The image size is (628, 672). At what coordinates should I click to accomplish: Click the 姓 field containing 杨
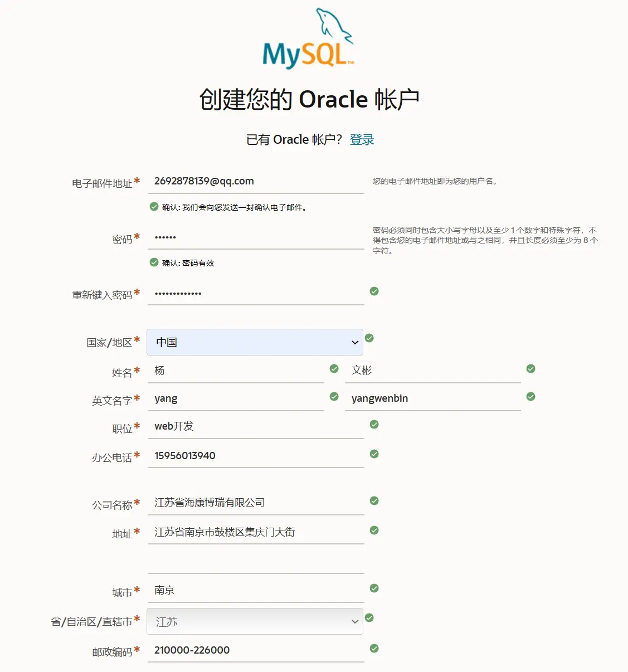coord(236,371)
